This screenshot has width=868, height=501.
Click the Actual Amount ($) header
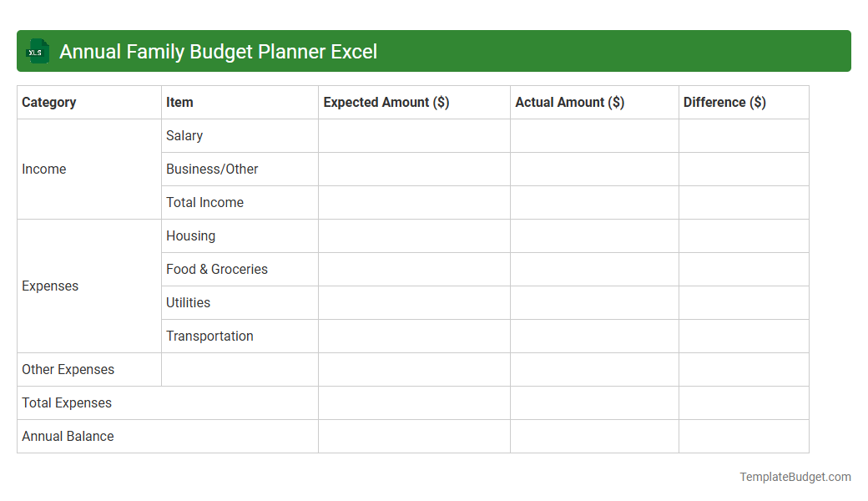pos(569,102)
